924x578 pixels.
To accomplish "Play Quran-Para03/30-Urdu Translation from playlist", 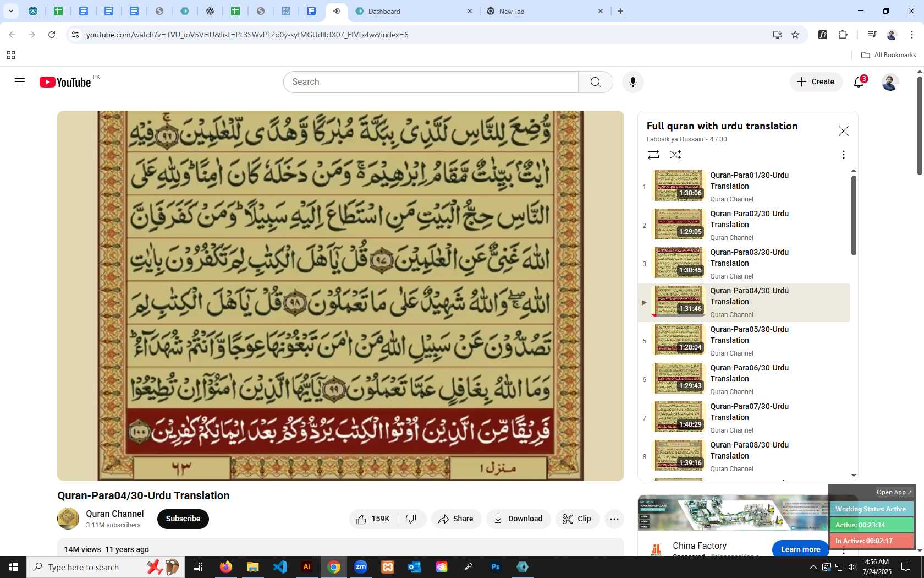I will (744, 264).
